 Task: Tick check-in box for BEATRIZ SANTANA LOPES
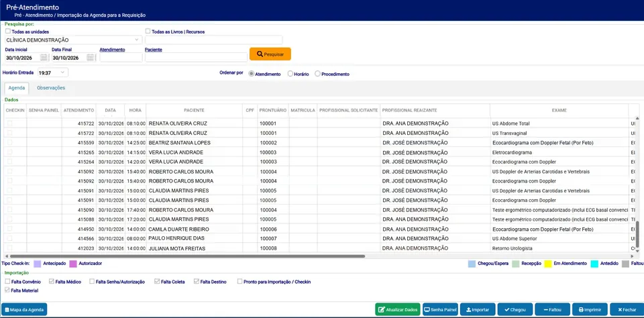[10, 143]
